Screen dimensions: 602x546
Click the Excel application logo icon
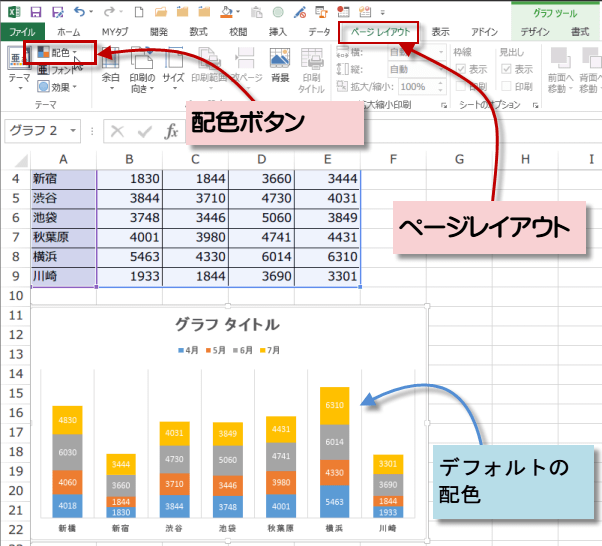[x=14, y=12]
